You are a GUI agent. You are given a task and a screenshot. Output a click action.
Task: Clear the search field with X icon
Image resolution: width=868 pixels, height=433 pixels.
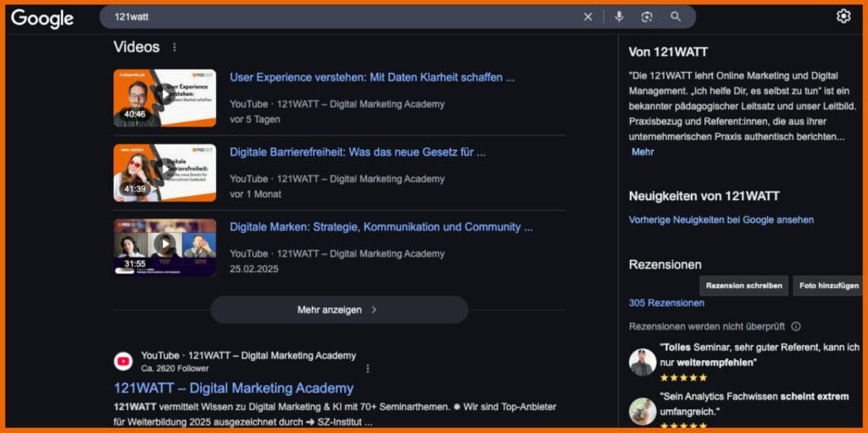coord(588,17)
